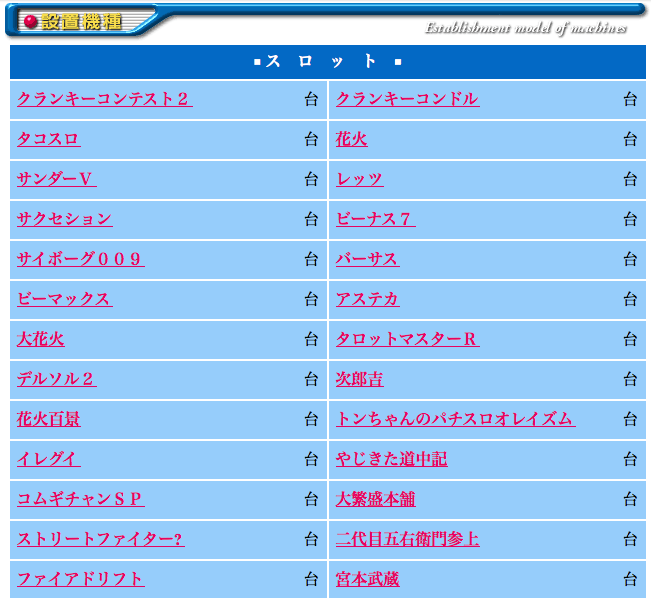Open the 宮本武蔵 link
The width and height of the screenshot is (651, 598).
368,579
